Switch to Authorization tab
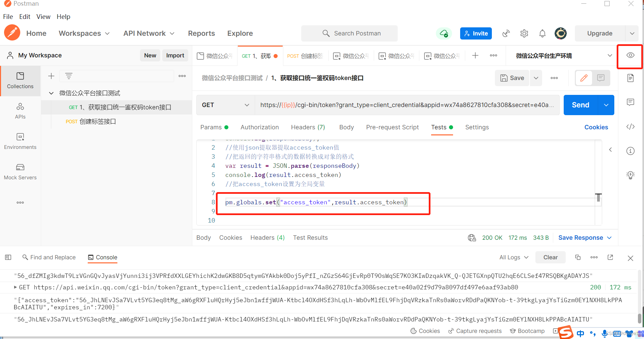Image resolution: width=644 pixels, height=339 pixels. click(260, 127)
